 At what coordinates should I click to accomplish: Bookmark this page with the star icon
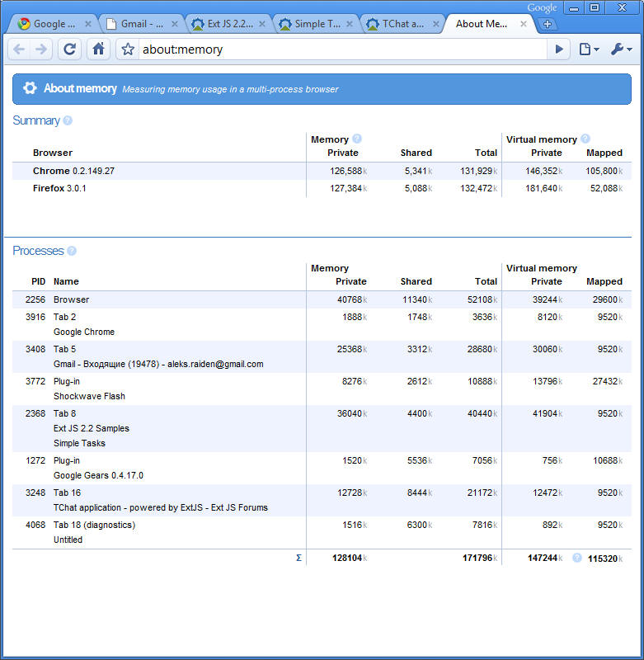tap(128, 49)
